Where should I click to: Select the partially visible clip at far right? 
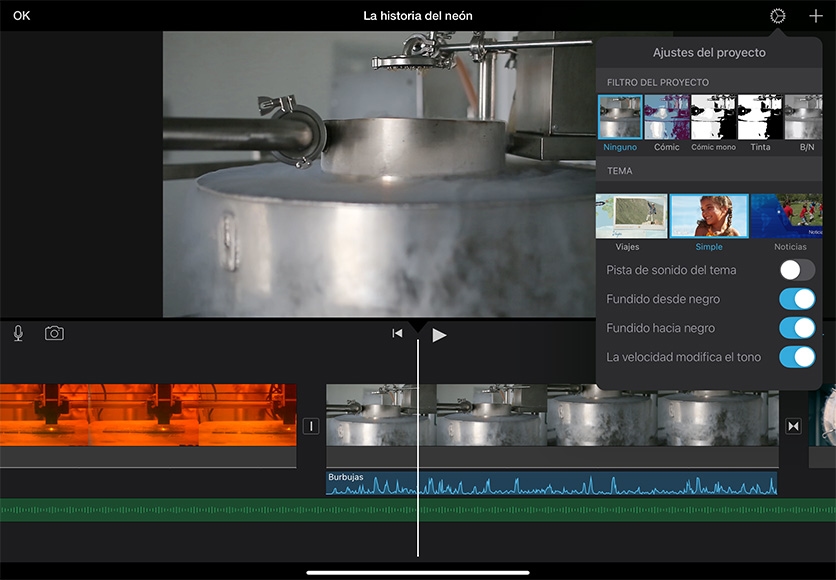click(822, 425)
